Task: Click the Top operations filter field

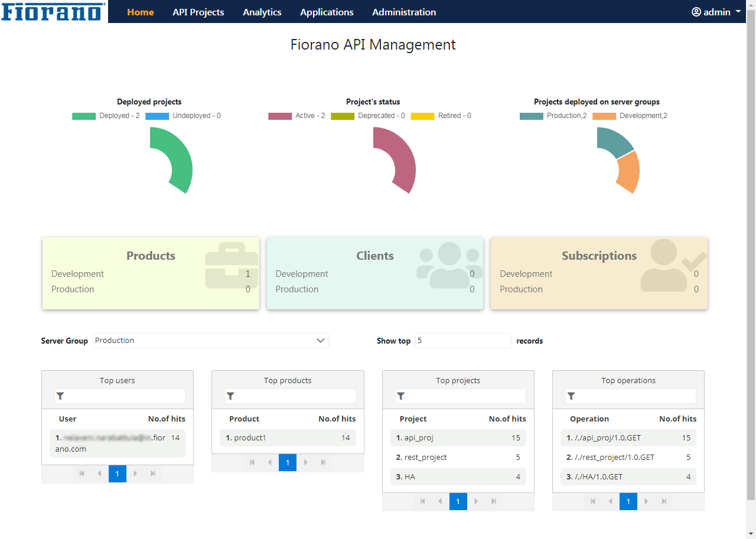Action: coord(631,396)
